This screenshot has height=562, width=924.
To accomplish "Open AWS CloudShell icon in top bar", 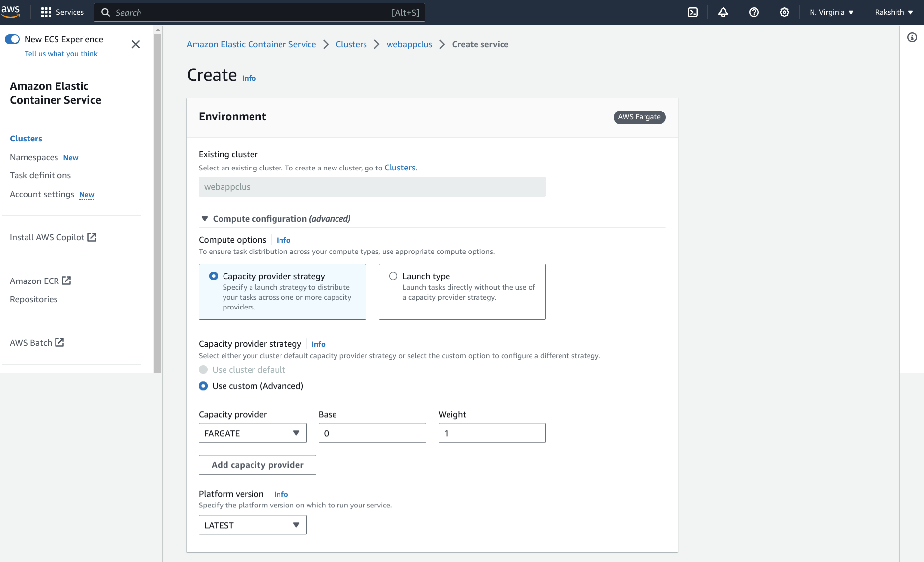I will (693, 12).
